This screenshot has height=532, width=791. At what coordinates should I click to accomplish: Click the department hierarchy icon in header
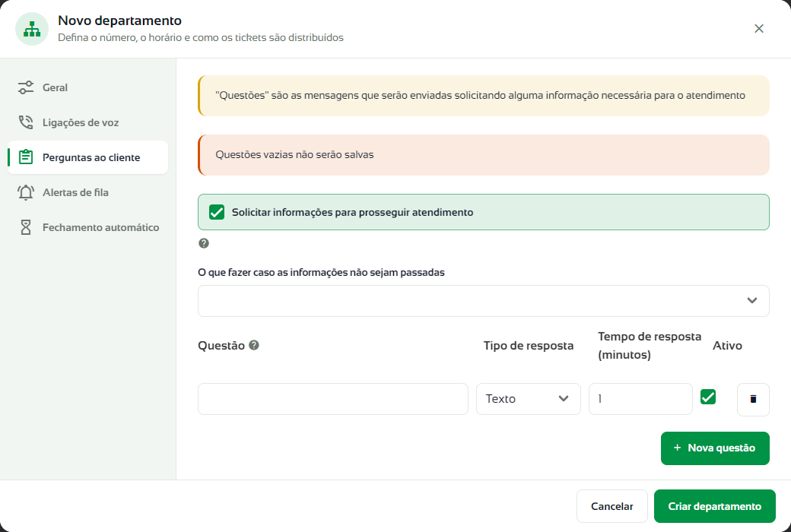(32, 29)
